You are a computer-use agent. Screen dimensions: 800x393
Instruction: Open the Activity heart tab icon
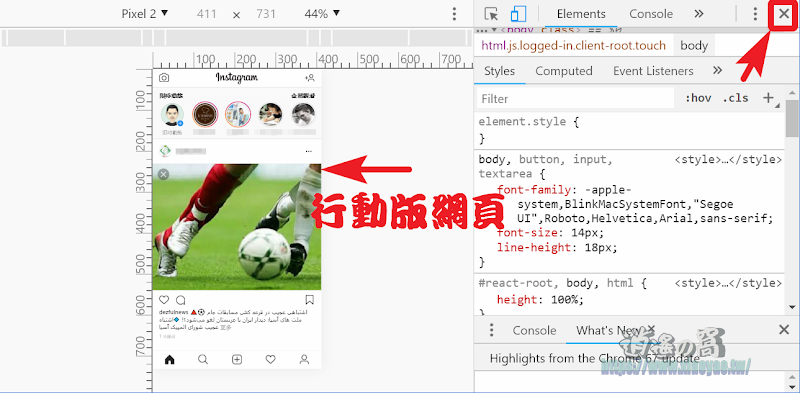click(x=271, y=360)
